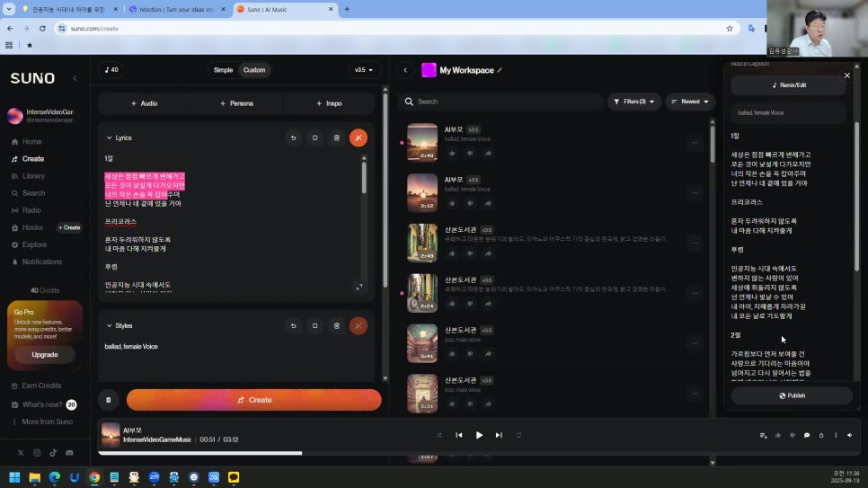Go back using the workspace left arrow
This screenshot has width=868, height=488.
tap(405, 70)
